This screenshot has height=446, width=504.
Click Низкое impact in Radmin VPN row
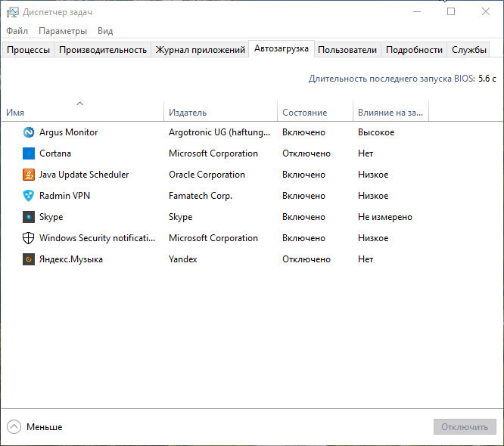pos(373,196)
